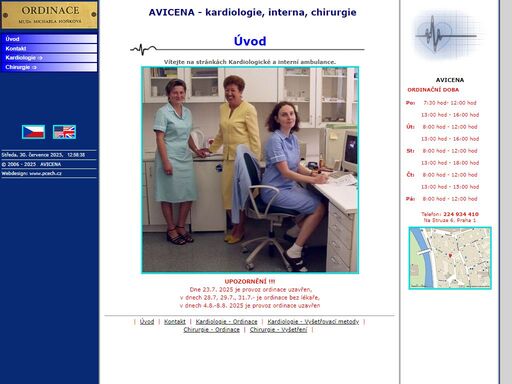This screenshot has width=512, height=384.
Task: Click the copyright 2006 - 2025 AVICENA text
Action: coord(31,164)
